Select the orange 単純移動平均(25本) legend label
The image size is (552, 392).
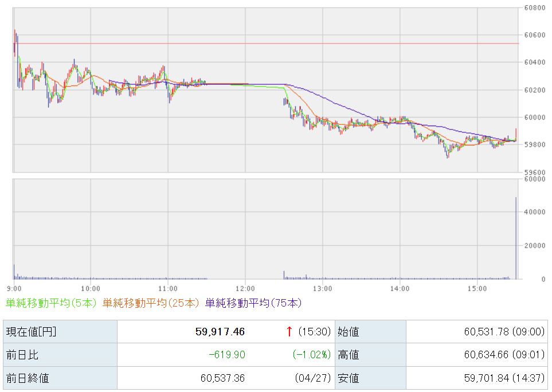tap(152, 303)
